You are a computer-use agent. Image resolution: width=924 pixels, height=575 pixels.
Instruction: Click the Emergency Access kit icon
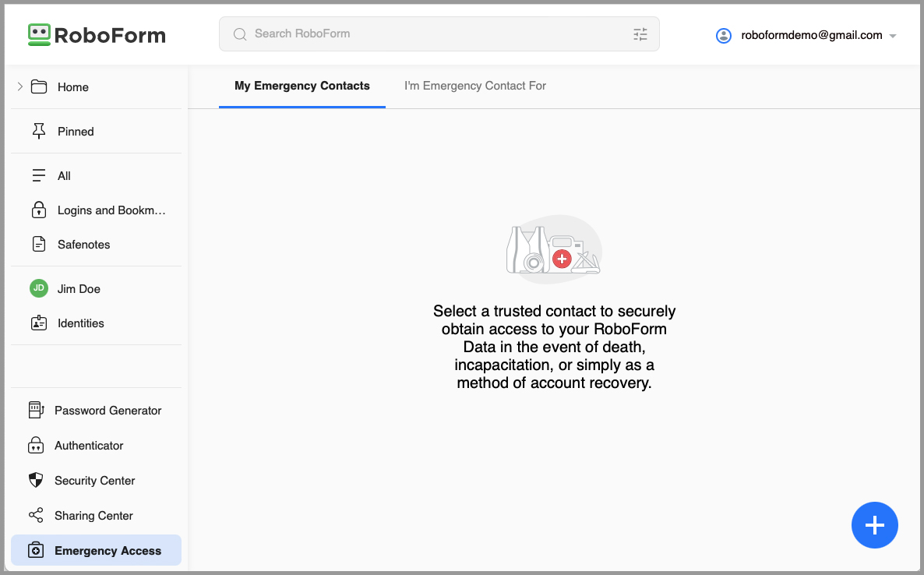(x=36, y=550)
